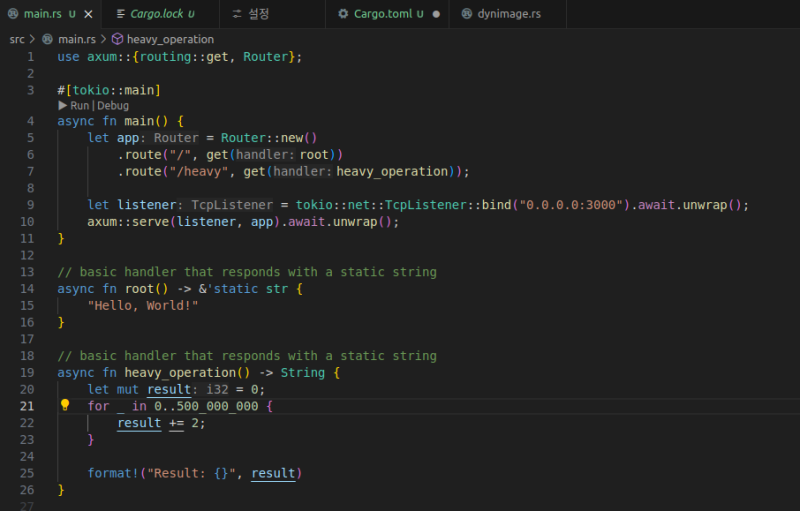Click the lightbulb code action icon
800x511 pixels.
(x=65, y=406)
